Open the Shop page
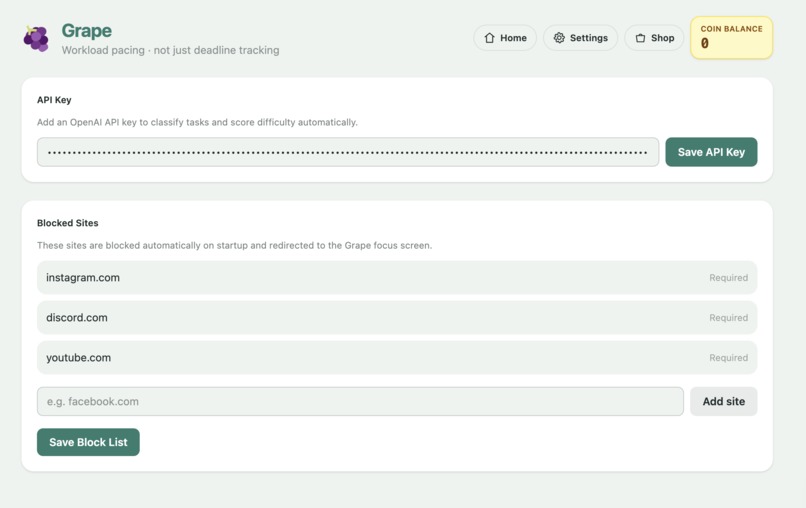Screen dimensions: 806x508 [x=654, y=38]
